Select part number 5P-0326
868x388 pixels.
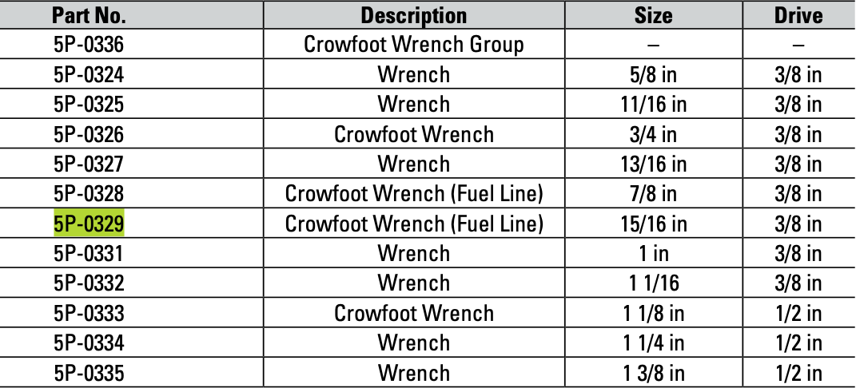pos(89,134)
